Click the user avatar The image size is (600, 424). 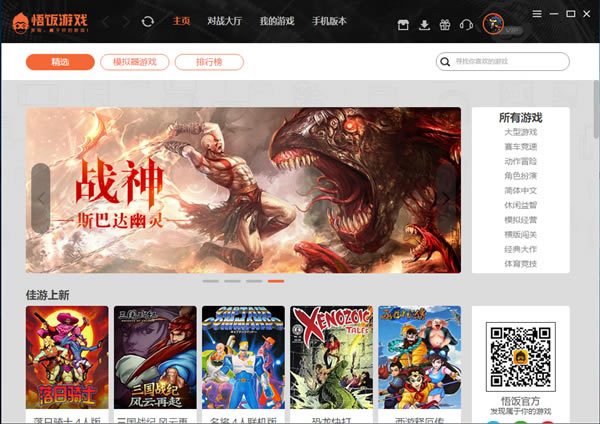click(493, 24)
